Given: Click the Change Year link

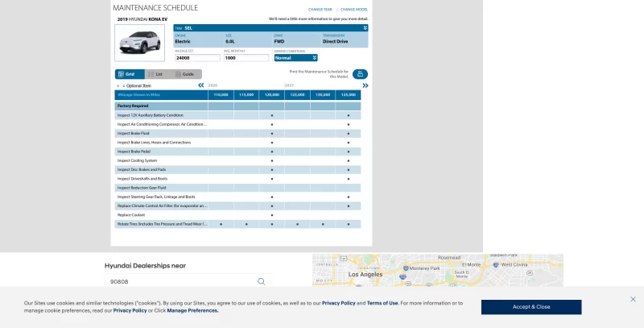Looking at the screenshot, I should click(320, 9).
